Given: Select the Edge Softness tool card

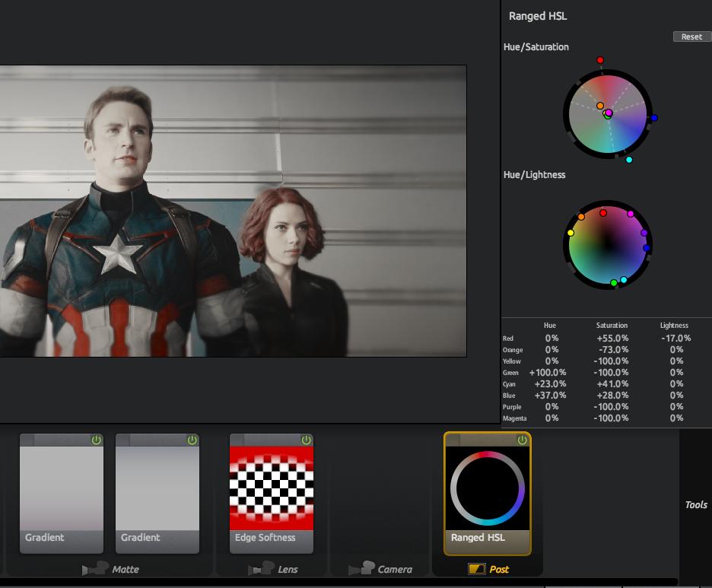Looking at the screenshot, I should click(272, 494).
